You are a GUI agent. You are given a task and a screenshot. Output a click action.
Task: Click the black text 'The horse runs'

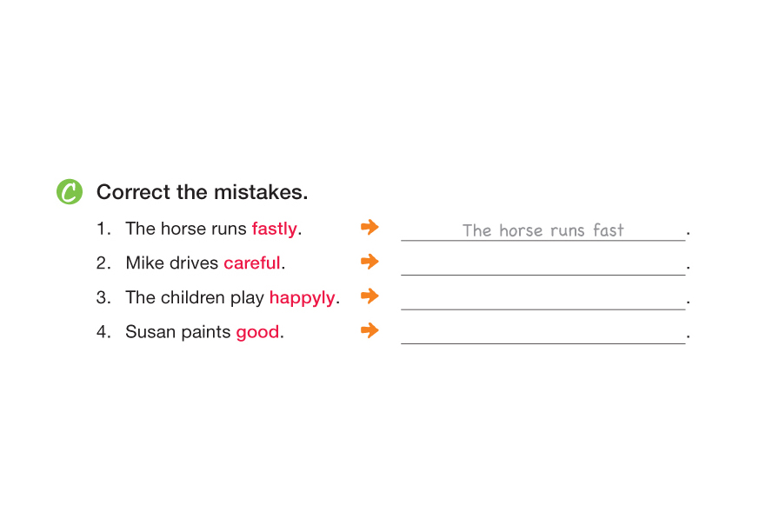(x=186, y=229)
